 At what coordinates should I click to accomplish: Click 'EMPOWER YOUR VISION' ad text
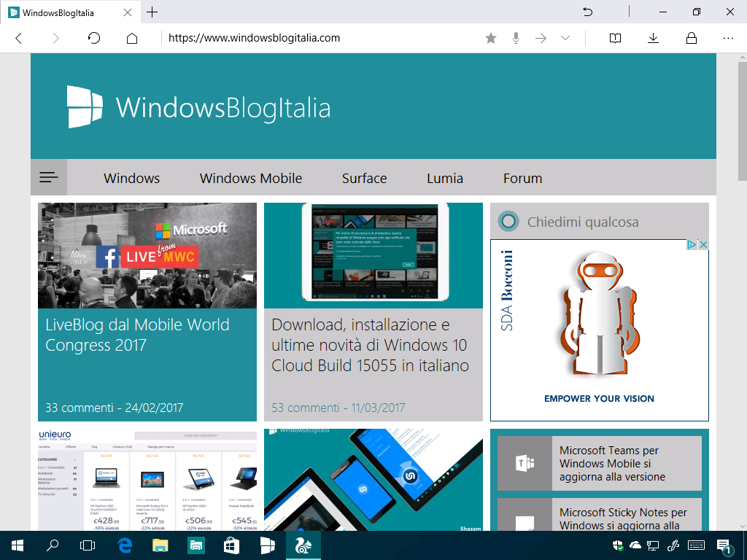[x=600, y=399]
